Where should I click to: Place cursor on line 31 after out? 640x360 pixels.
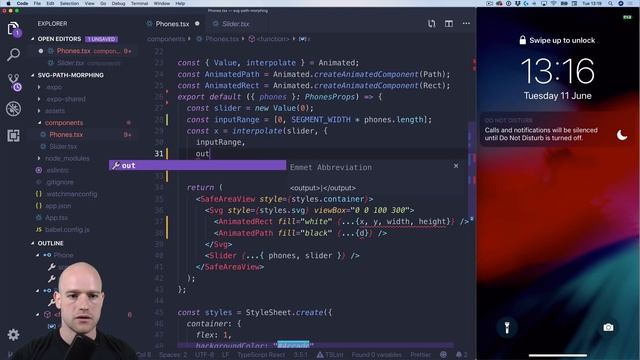click(209, 153)
